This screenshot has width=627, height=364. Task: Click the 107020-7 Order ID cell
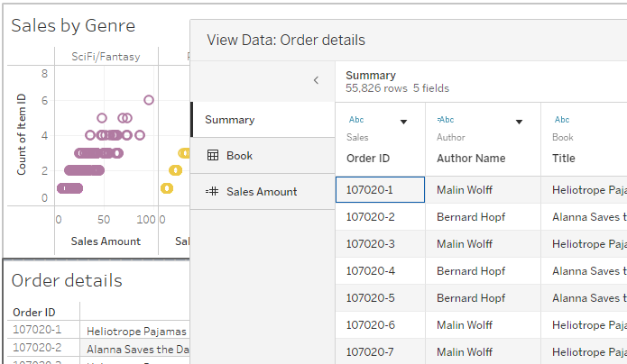click(x=380, y=351)
